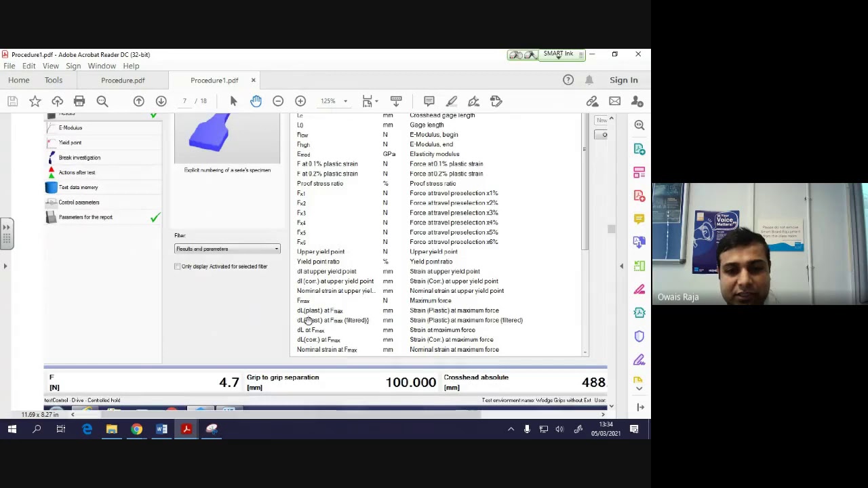Click the upload to cloud icon

pos(57,101)
